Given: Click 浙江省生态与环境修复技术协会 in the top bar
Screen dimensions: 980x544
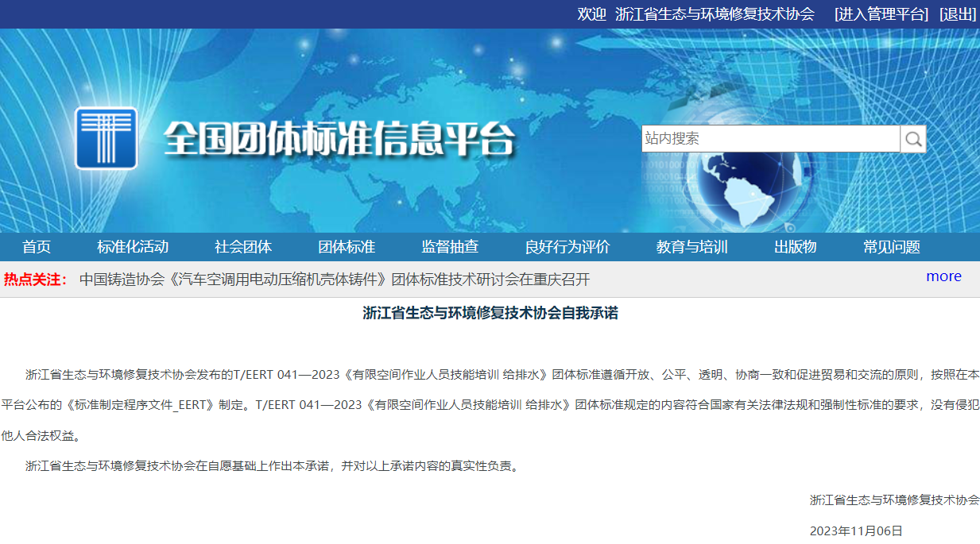Looking at the screenshot, I should click(x=715, y=14).
